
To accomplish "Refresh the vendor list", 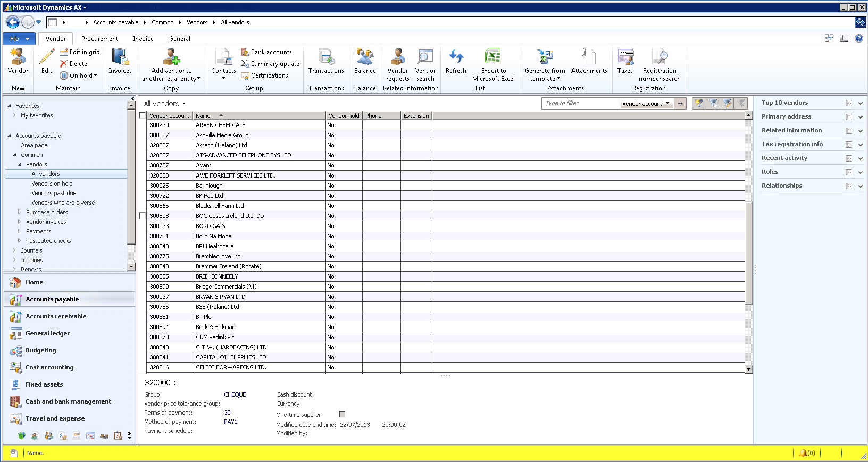I will coord(456,61).
